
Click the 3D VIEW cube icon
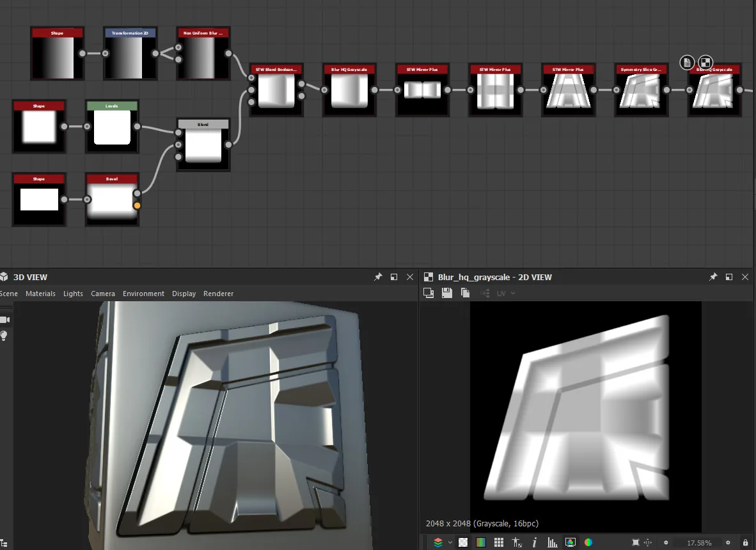(4, 277)
